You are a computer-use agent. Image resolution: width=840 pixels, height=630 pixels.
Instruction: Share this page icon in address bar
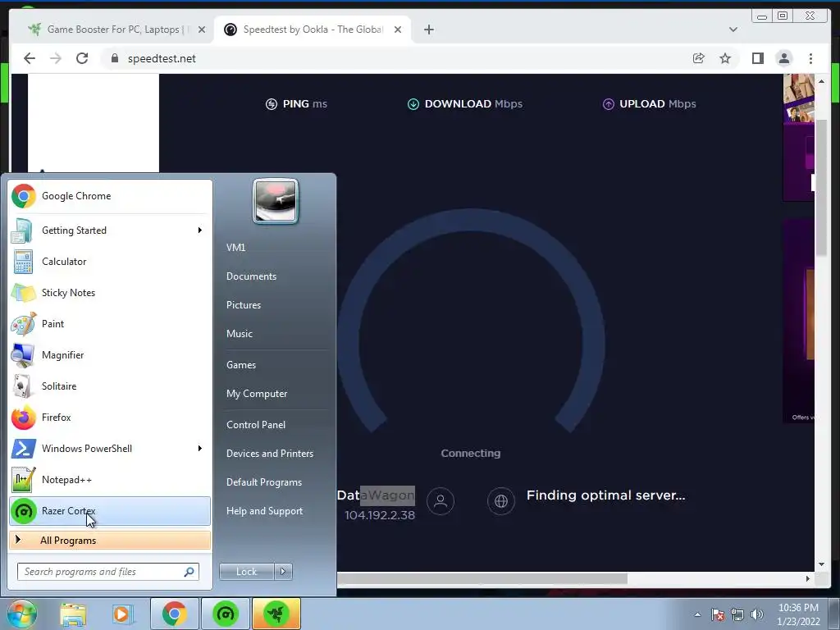click(x=699, y=58)
